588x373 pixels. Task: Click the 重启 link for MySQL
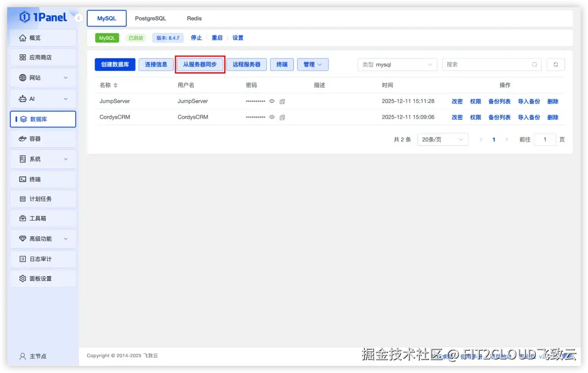click(x=217, y=38)
